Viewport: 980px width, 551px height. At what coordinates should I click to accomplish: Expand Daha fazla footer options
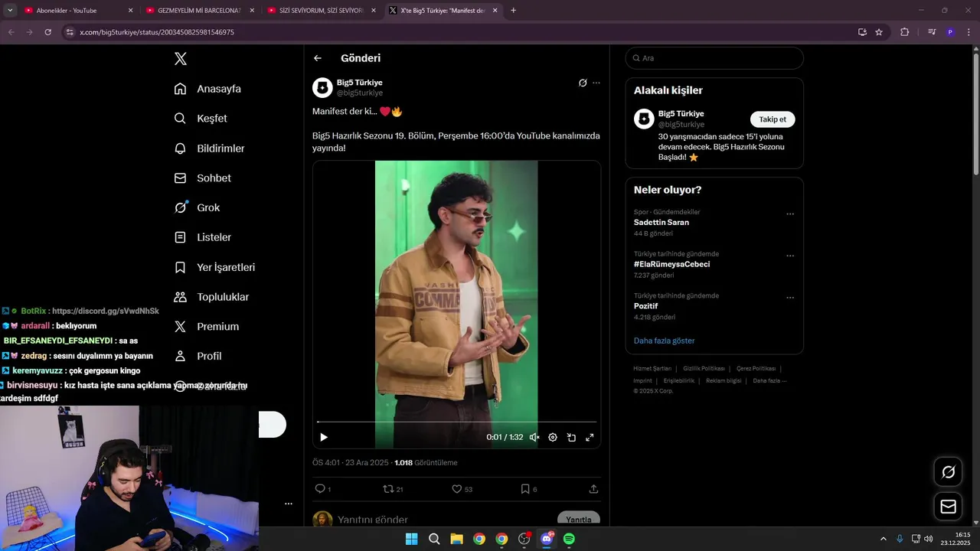tap(769, 380)
